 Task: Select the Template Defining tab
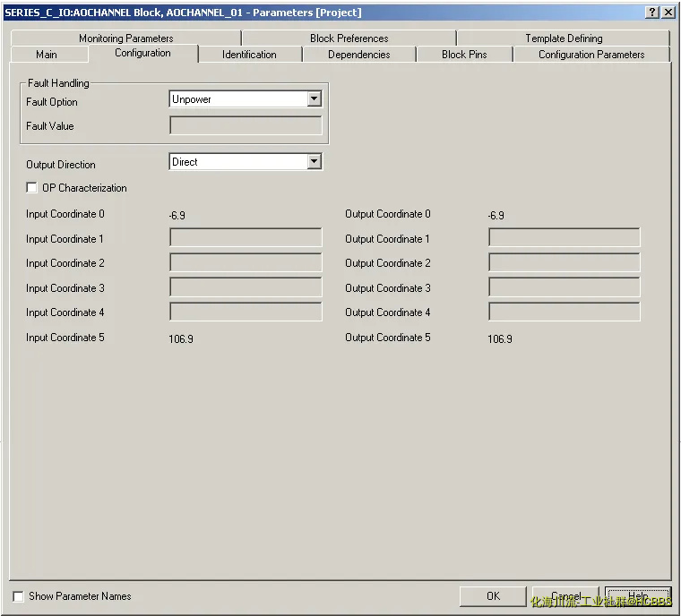[x=564, y=38]
